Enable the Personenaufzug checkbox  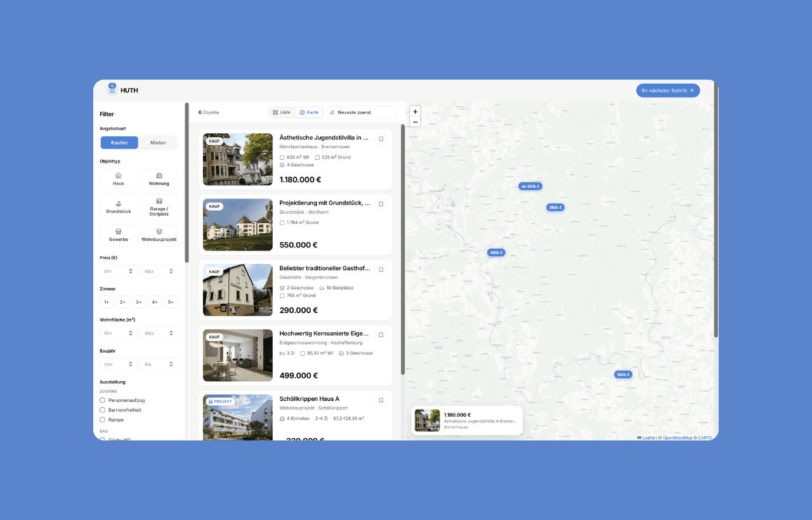[x=102, y=400]
